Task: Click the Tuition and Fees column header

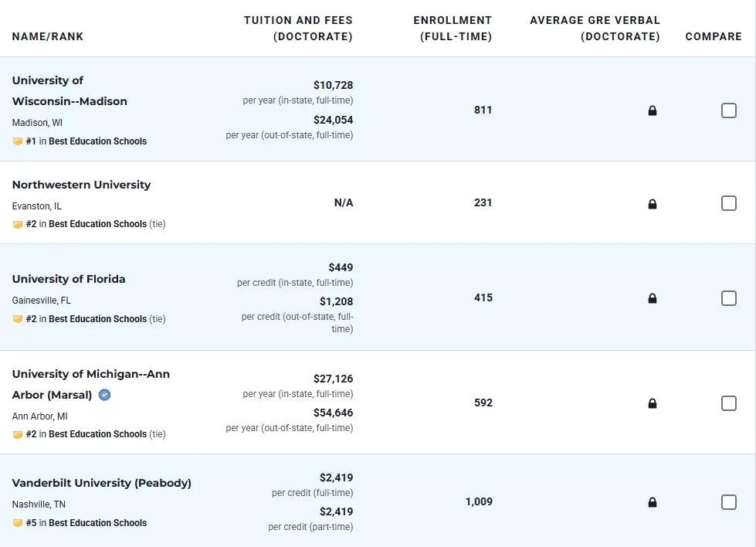Action: (298, 28)
